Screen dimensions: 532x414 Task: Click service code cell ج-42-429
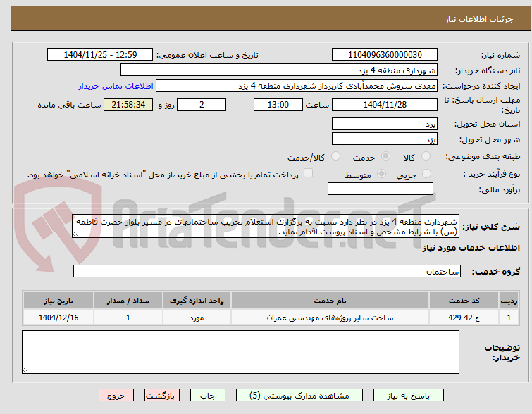click(x=464, y=318)
